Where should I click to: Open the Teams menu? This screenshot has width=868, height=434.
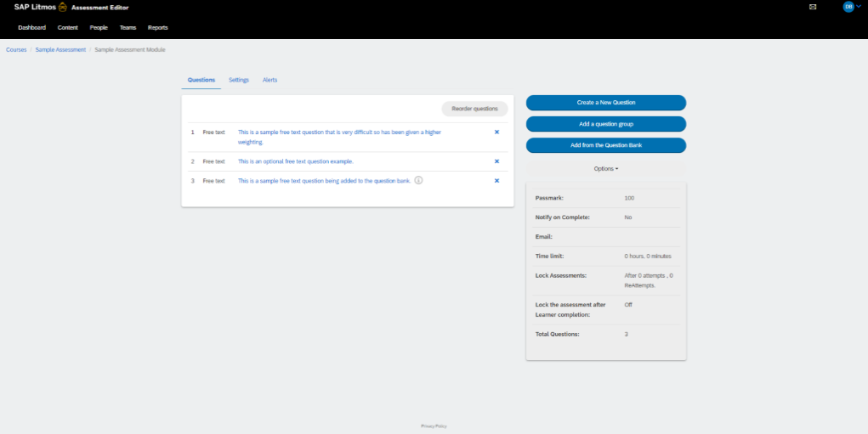(x=128, y=28)
